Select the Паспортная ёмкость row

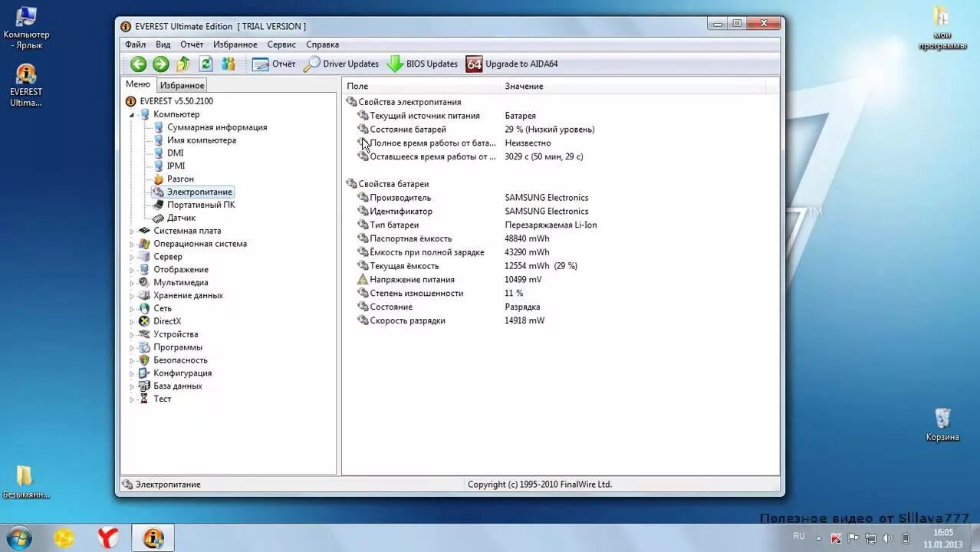coord(561,238)
